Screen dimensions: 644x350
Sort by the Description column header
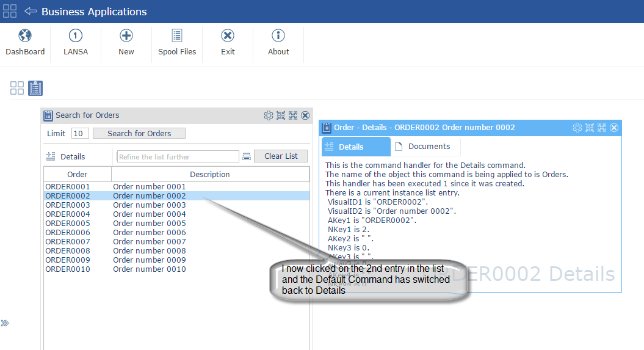[210, 174]
